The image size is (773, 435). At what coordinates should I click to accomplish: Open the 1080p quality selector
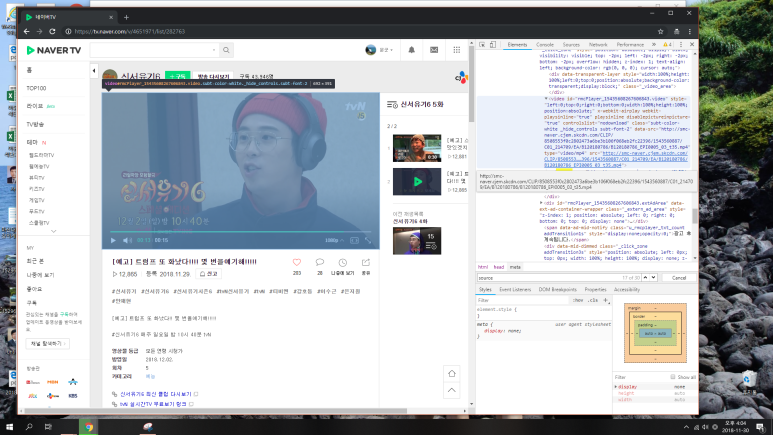coord(334,240)
